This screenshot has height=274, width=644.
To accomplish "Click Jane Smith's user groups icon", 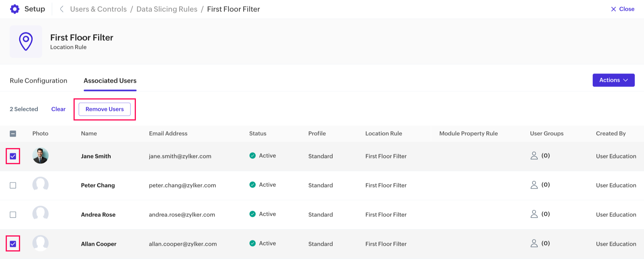I will click(x=534, y=156).
